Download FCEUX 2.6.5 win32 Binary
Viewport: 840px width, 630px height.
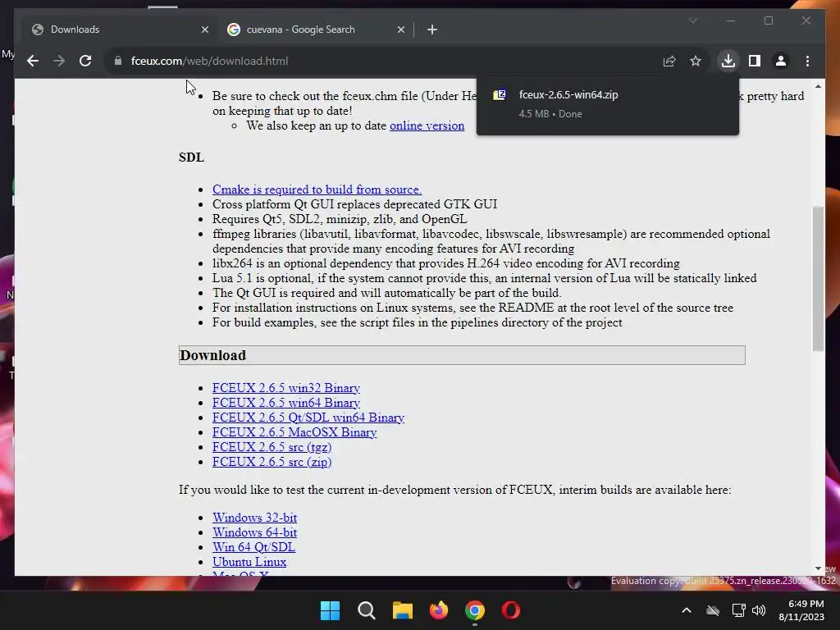286,388
